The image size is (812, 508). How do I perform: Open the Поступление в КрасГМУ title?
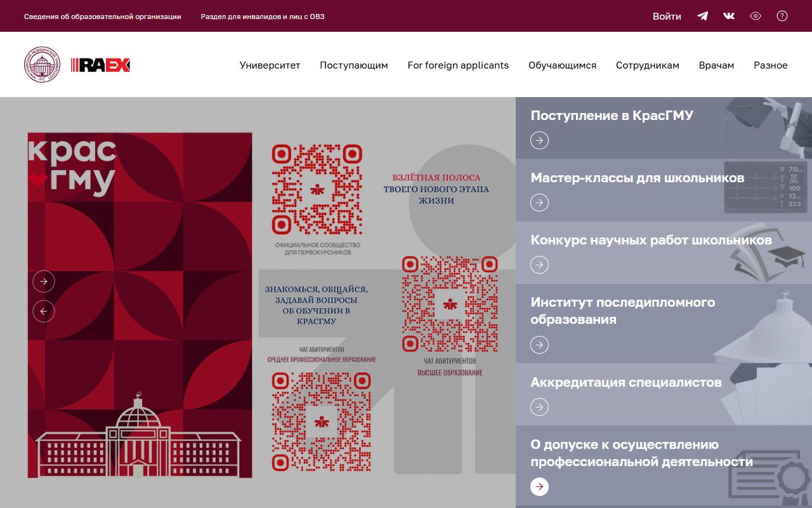612,116
